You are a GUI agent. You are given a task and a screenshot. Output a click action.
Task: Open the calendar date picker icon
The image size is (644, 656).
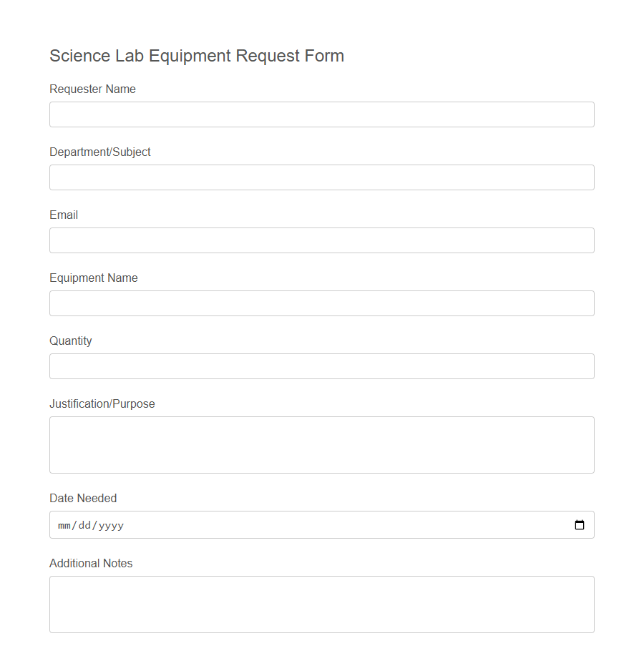click(578, 524)
